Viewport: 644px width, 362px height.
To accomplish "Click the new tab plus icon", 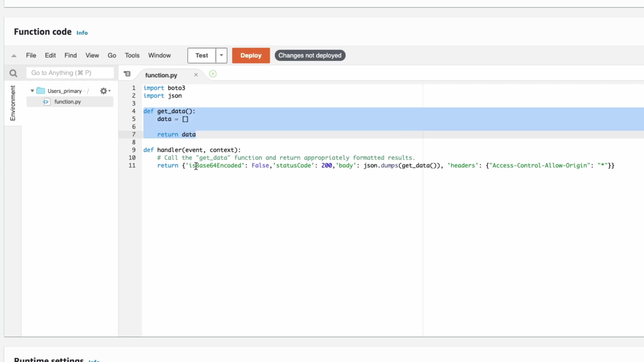I will tap(213, 74).
